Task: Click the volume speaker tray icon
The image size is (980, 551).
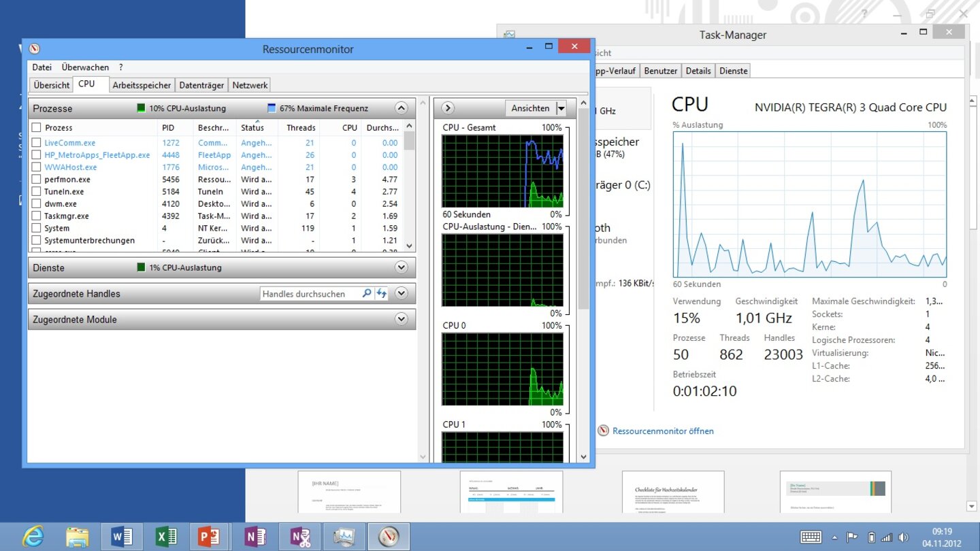Action: 903,537
